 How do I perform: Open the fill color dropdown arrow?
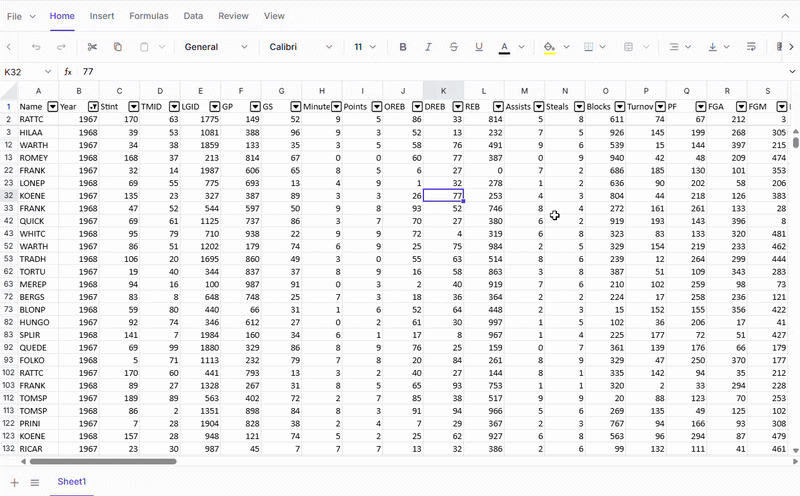click(x=566, y=47)
